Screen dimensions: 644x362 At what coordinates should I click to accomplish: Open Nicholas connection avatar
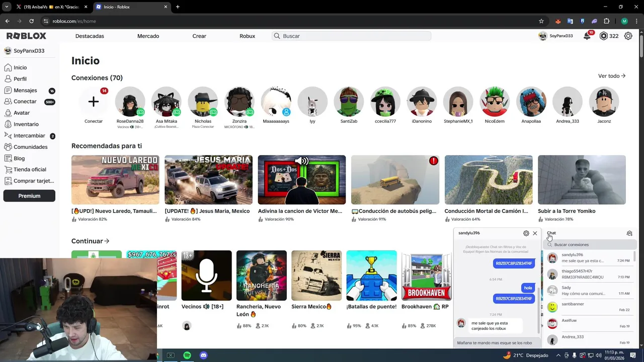[203, 102]
